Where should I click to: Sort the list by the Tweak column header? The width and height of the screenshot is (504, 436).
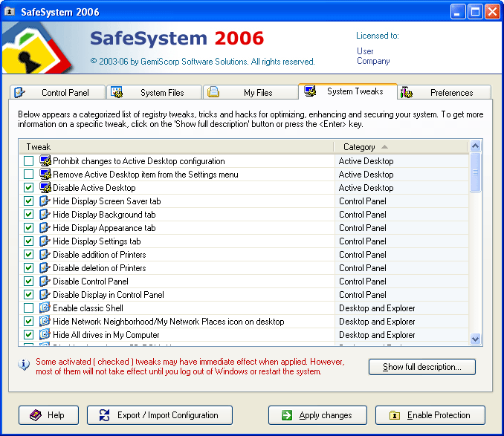point(176,147)
